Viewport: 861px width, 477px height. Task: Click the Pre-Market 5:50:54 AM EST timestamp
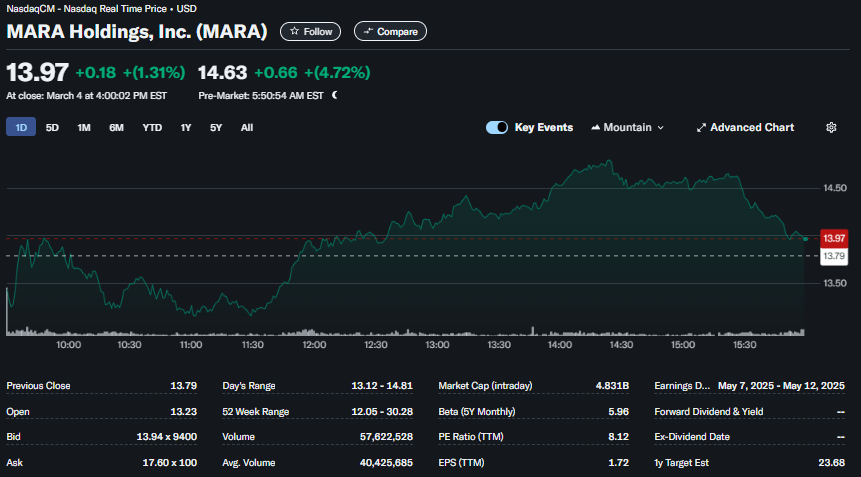tap(261, 96)
